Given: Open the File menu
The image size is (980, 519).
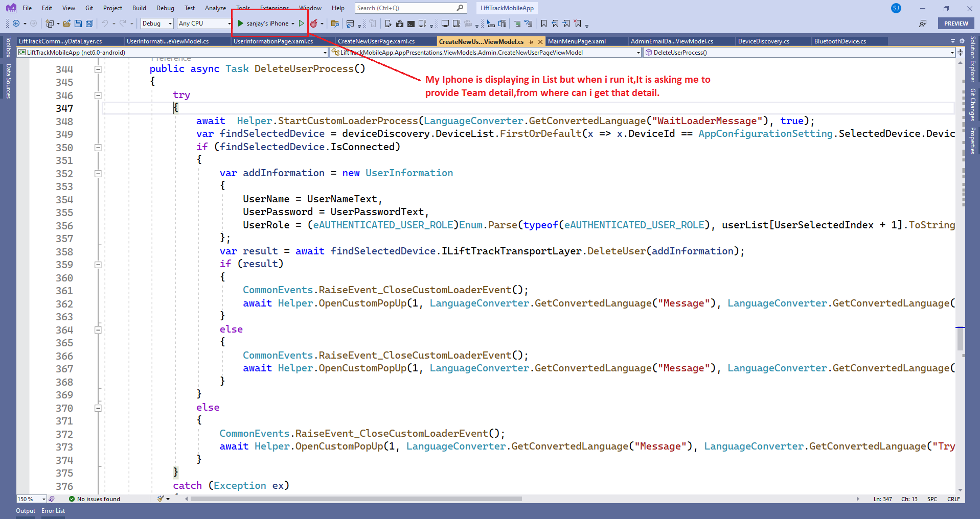Looking at the screenshot, I should coord(27,8).
